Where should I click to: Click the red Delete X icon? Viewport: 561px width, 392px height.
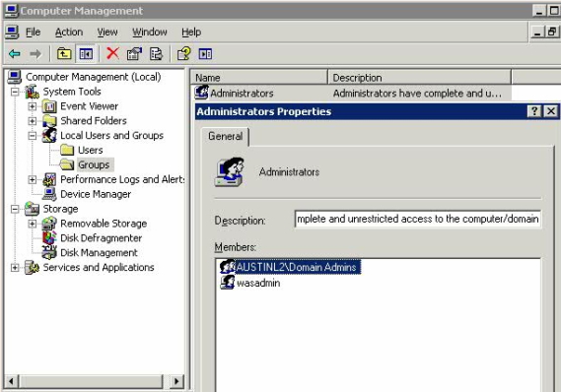(112, 53)
